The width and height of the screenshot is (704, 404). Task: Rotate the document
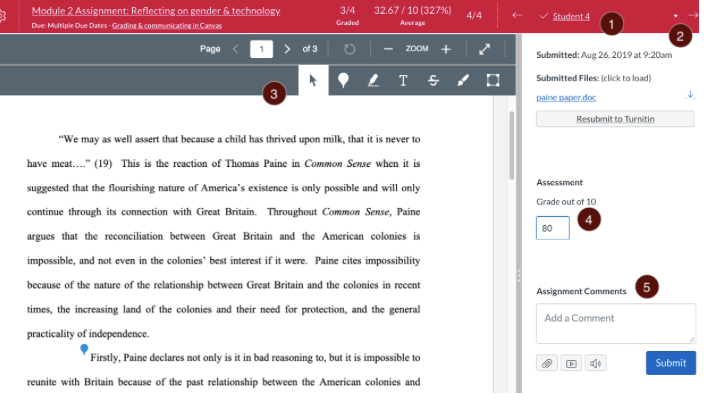click(x=349, y=49)
